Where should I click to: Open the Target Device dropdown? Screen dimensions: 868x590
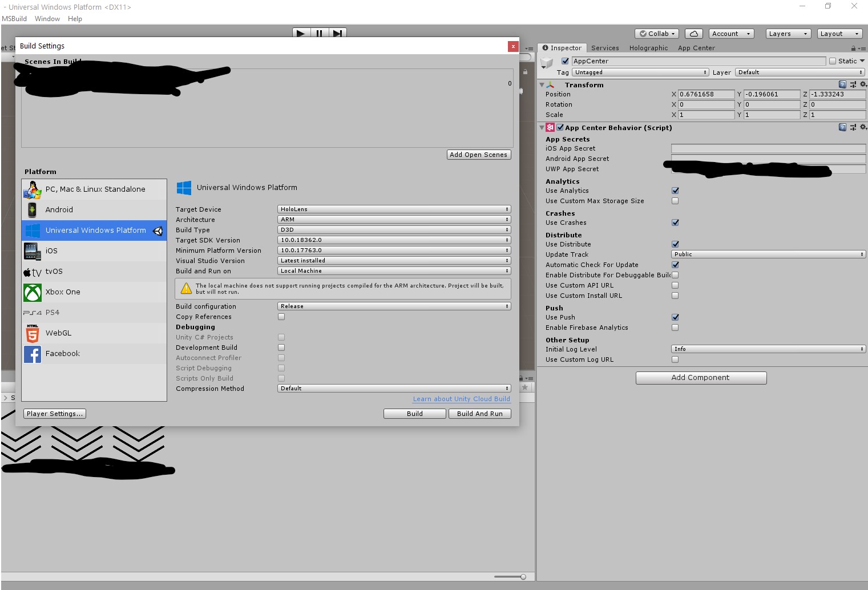coord(393,209)
